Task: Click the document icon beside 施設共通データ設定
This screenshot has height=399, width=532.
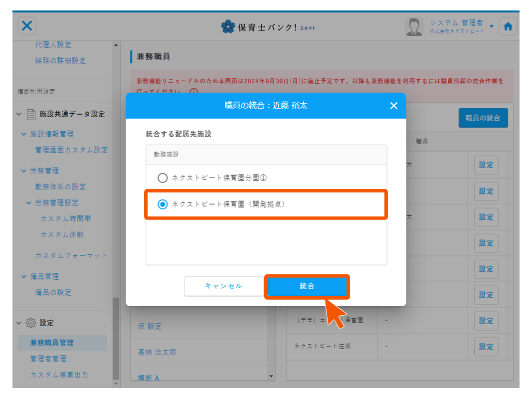Action: click(x=31, y=114)
